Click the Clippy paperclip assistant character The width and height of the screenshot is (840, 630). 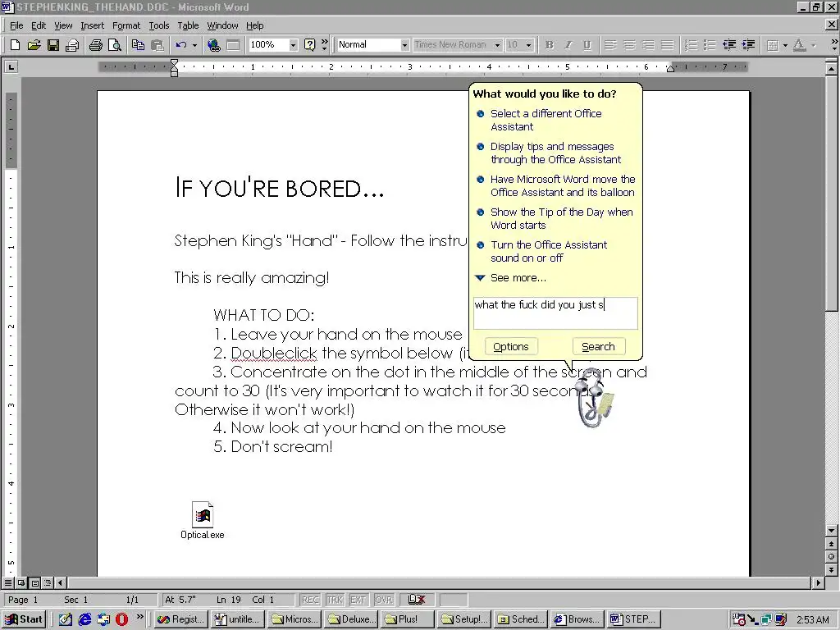pyautogui.click(x=592, y=398)
